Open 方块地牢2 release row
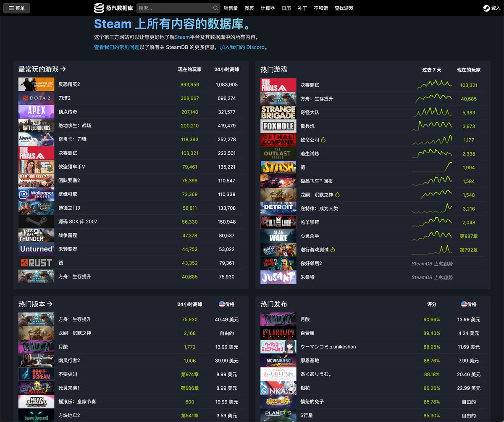The image size is (504, 422). 131,415
